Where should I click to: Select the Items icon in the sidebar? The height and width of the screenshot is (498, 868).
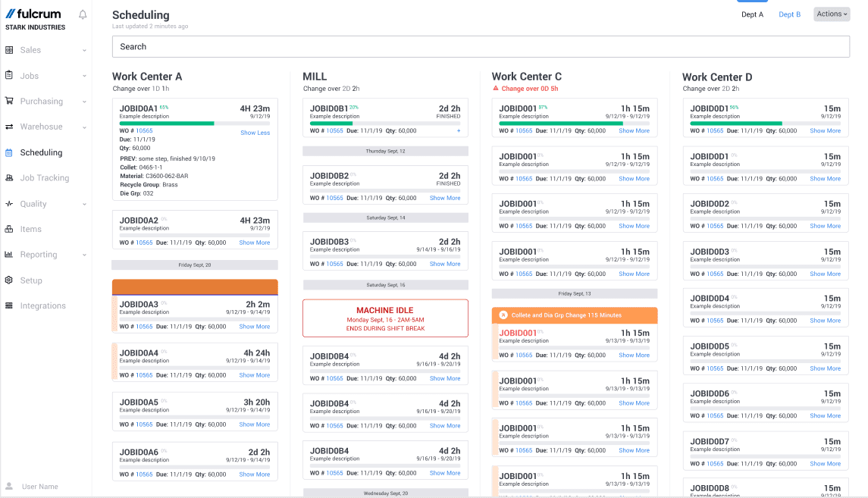tap(11, 228)
